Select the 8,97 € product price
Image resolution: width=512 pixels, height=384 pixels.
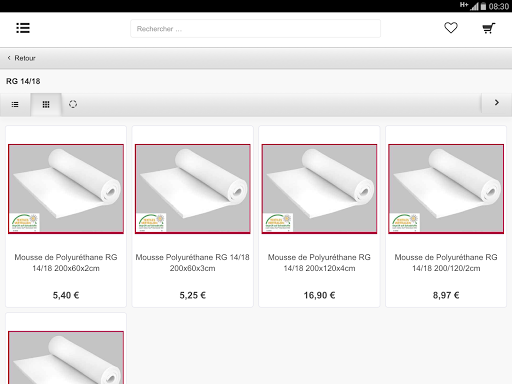click(x=446, y=295)
